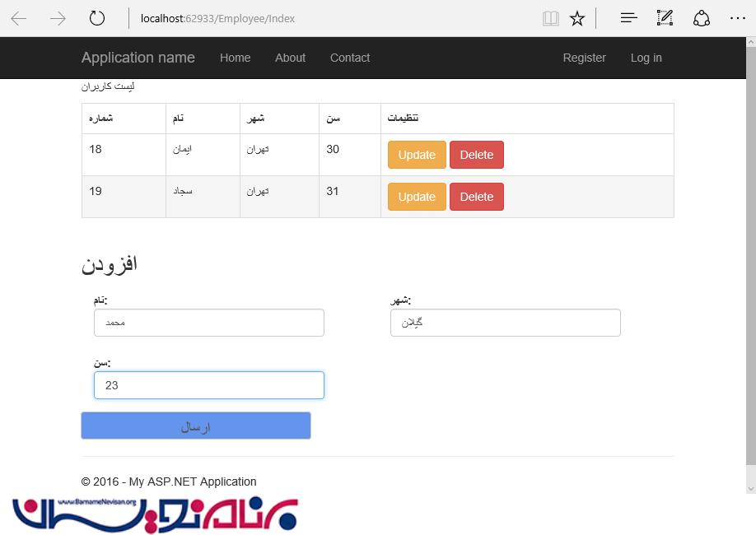
Task: Click scrollbar down arrow
Action: (x=751, y=489)
